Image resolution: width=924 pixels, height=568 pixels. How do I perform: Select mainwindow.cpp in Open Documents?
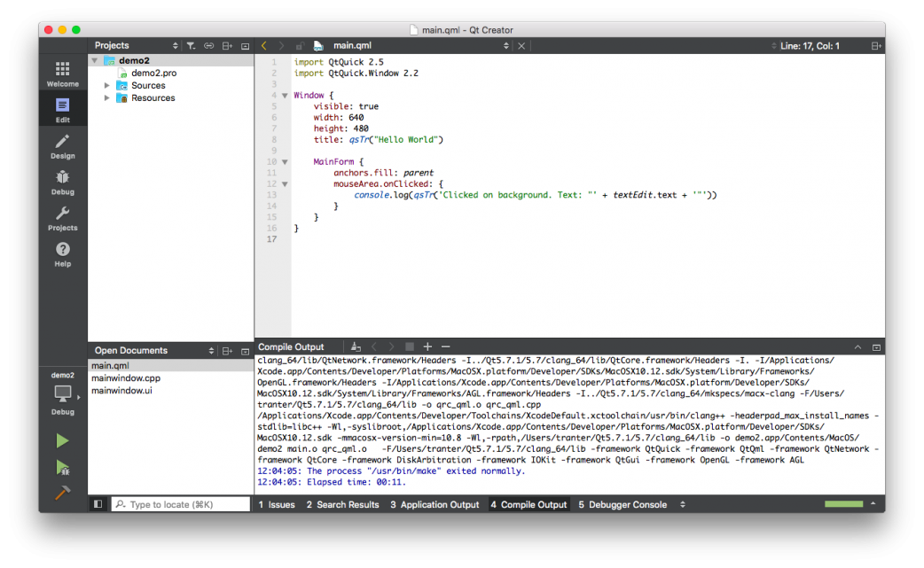[126, 378]
